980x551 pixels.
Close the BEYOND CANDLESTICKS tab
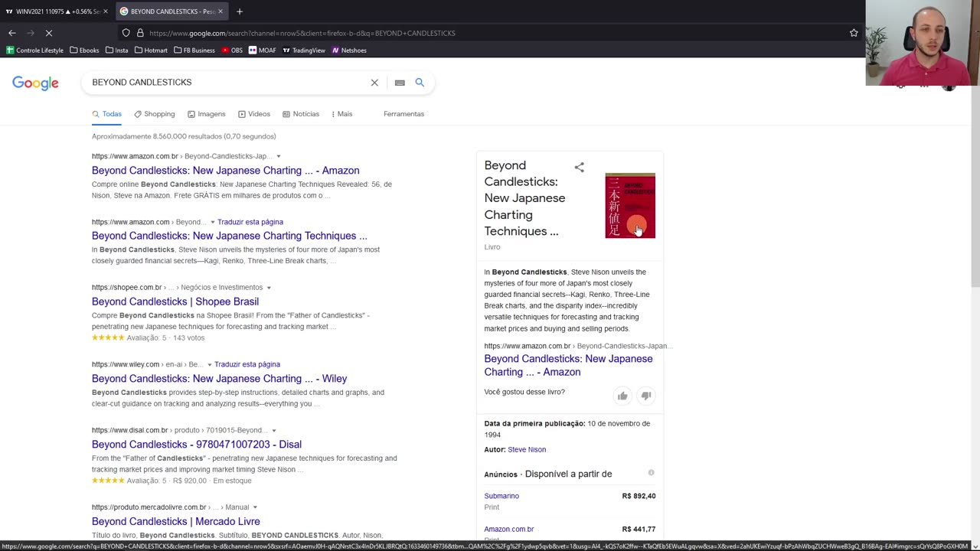click(220, 11)
